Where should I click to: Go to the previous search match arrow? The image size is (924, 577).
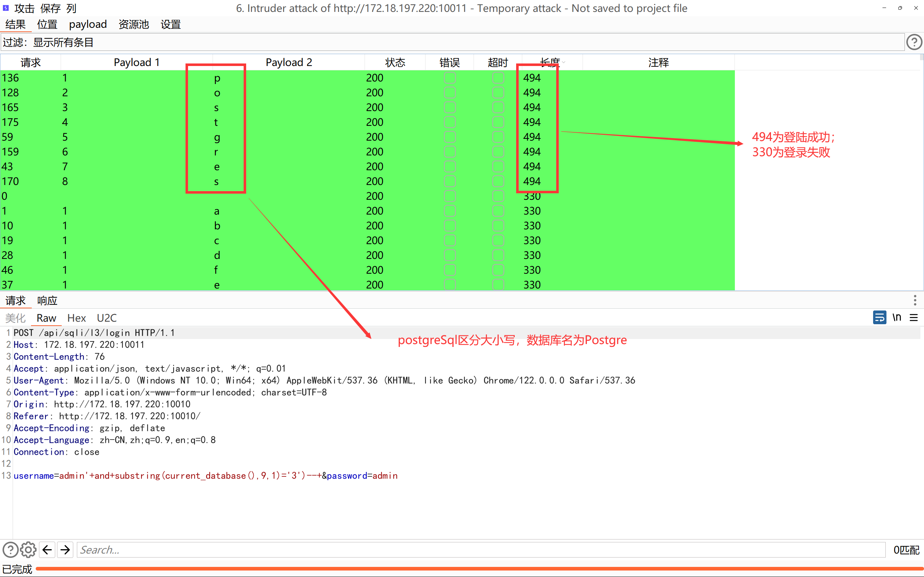pos(47,550)
